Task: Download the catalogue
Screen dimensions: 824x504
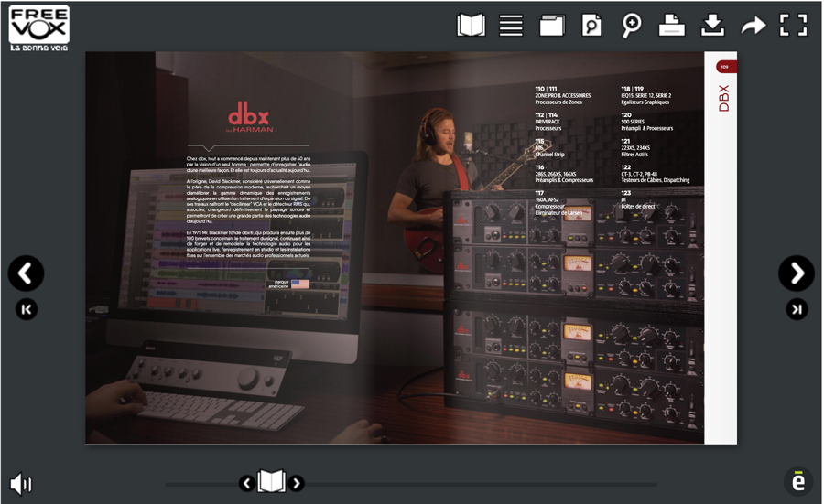Action: point(712,26)
